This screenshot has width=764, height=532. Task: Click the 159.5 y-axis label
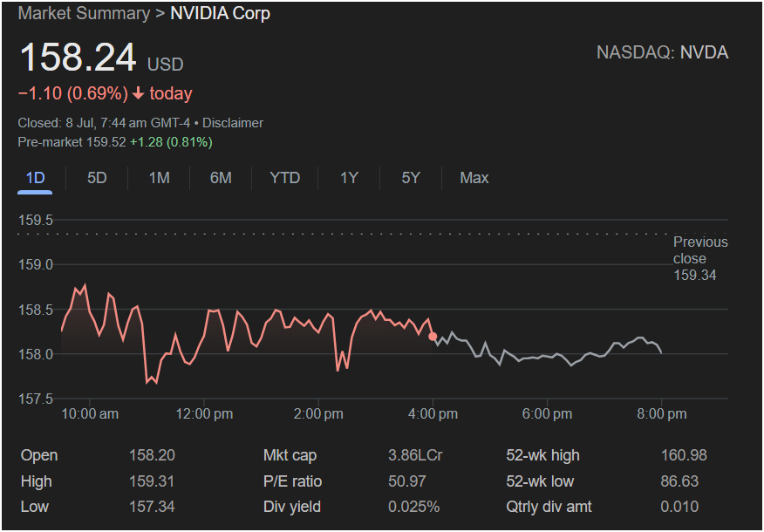pos(36,220)
